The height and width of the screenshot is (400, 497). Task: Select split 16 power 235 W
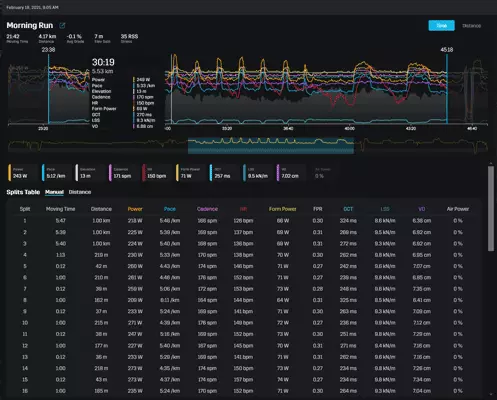tap(135, 391)
